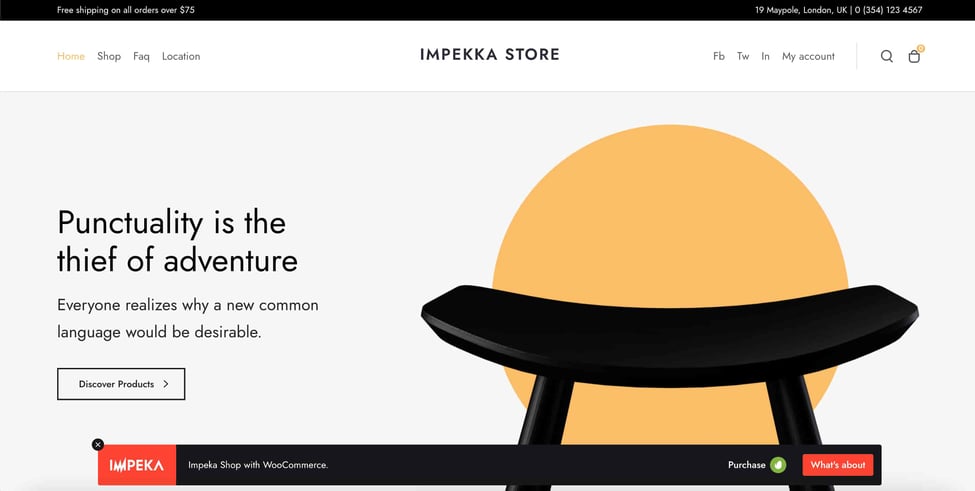
Task: Click the red IMPEKA logo in banner
Action: click(137, 465)
